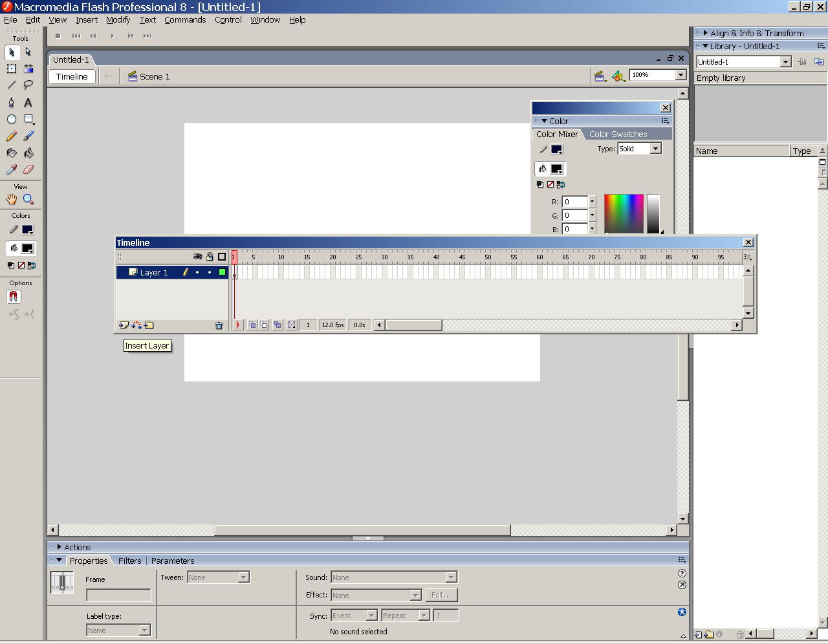Click the Edit Scene clapperboard icon
The width and height of the screenshot is (828, 644).
(x=600, y=76)
